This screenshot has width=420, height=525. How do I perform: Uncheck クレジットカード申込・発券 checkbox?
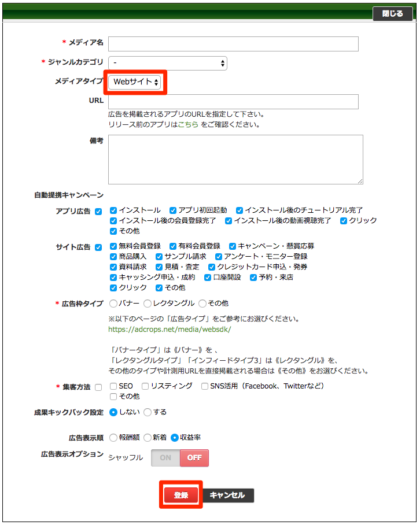point(211,267)
